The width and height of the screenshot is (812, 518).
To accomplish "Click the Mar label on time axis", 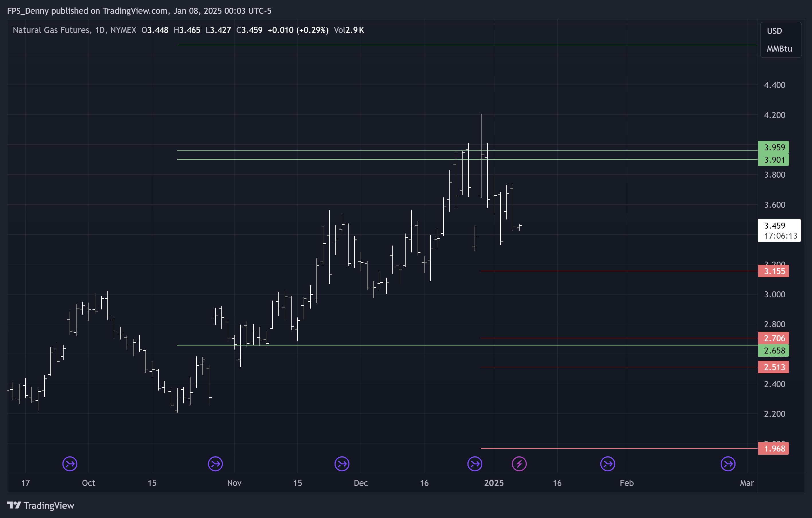I will 747,483.
